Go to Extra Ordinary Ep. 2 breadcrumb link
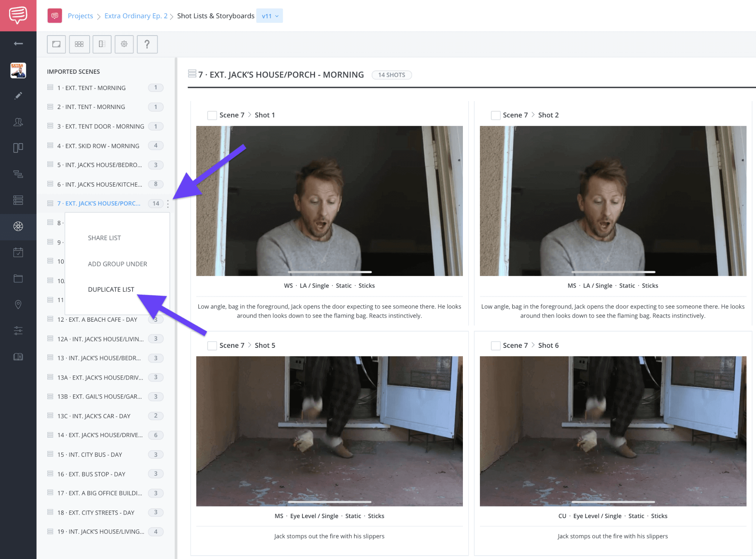 [x=136, y=16]
